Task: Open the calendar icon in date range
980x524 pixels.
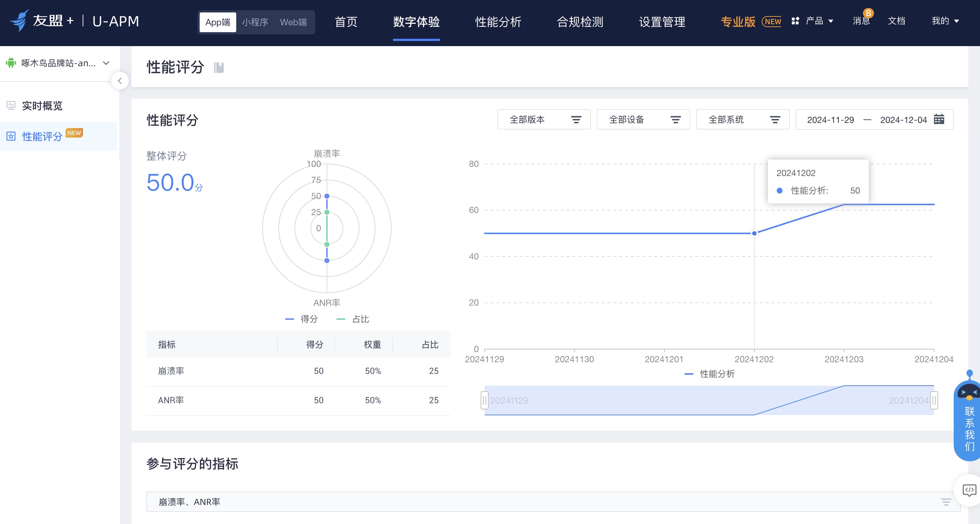Action: tap(939, 120)
